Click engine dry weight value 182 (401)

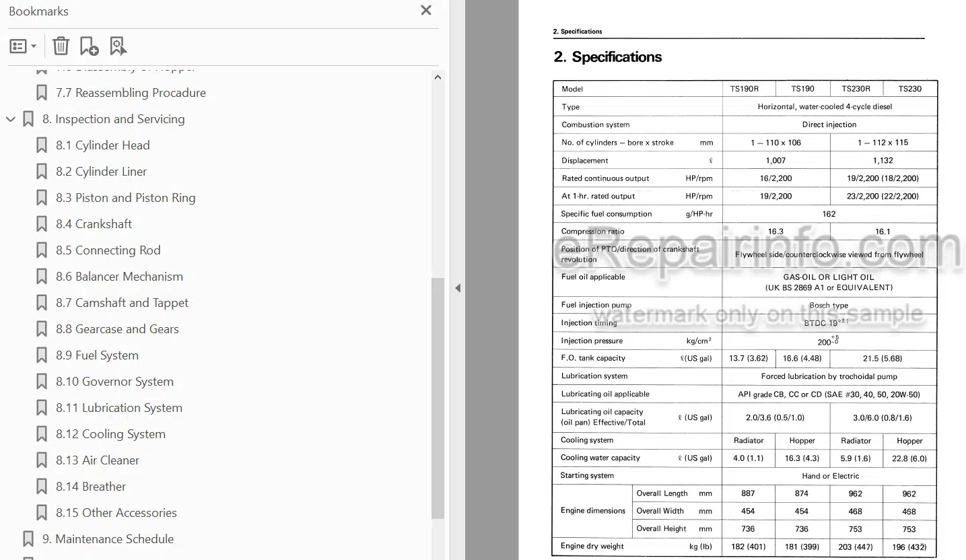[748, 547]
